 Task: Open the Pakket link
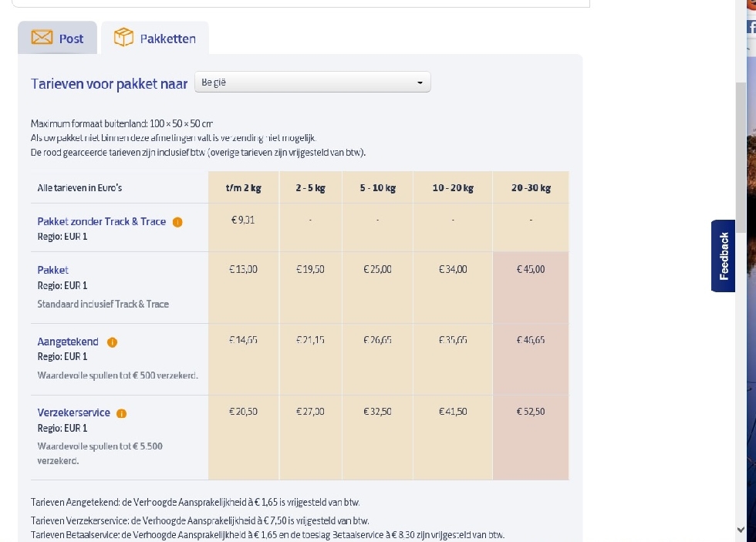coord(53,271)
